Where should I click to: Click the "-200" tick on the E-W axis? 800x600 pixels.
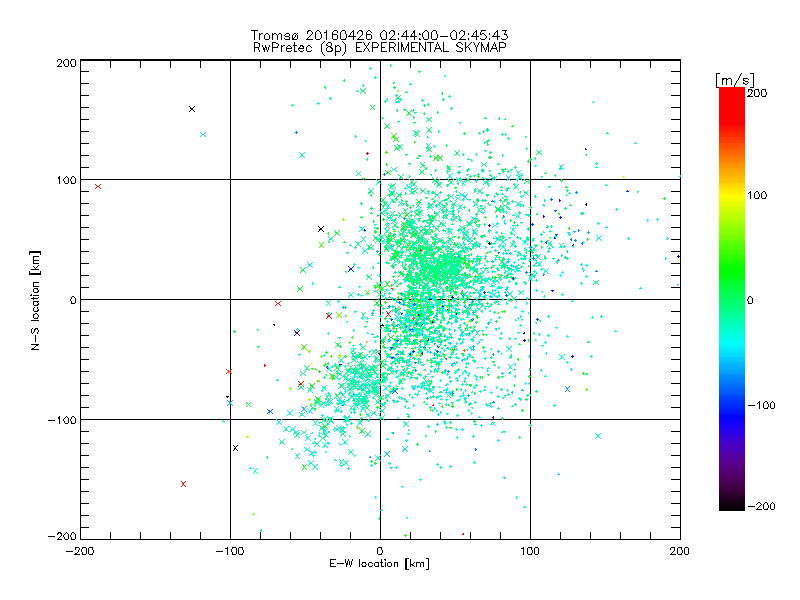click(x=80, y=551)
